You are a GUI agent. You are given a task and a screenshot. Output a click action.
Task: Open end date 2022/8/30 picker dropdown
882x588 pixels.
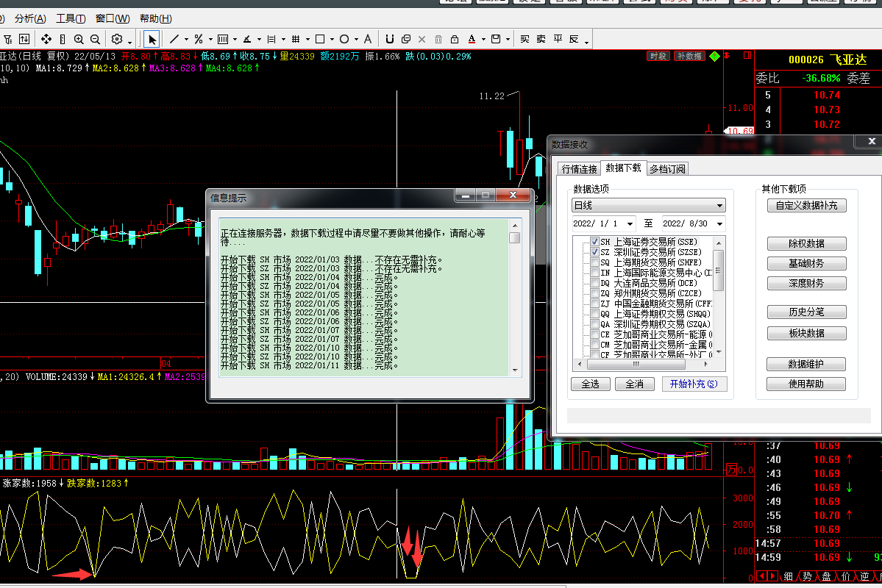click(x=719, y=223)
